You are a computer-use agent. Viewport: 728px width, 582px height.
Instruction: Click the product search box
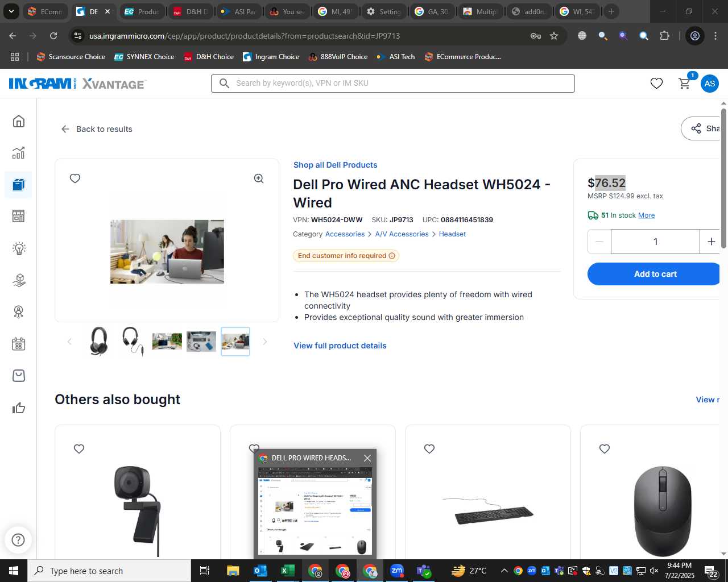coord(392,83)
